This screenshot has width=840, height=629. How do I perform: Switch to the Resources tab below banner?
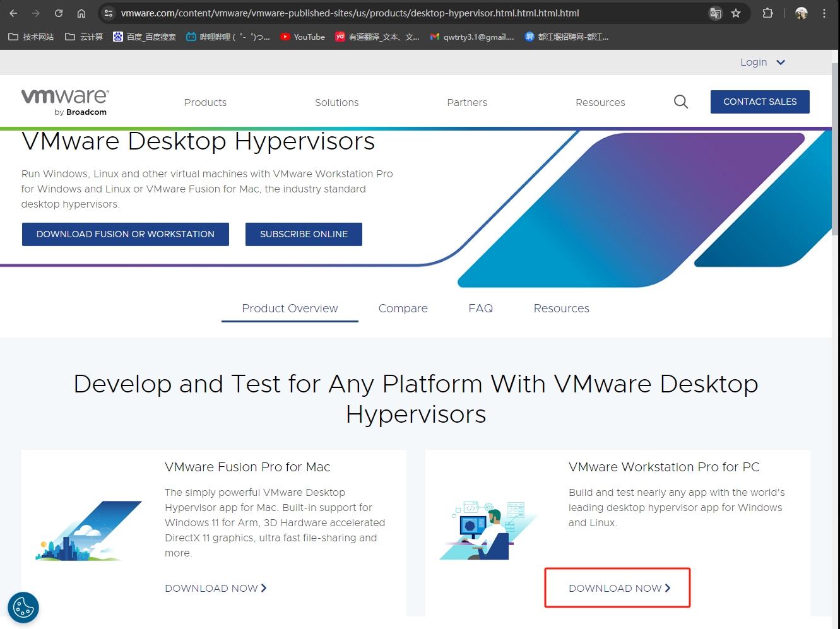562,309
